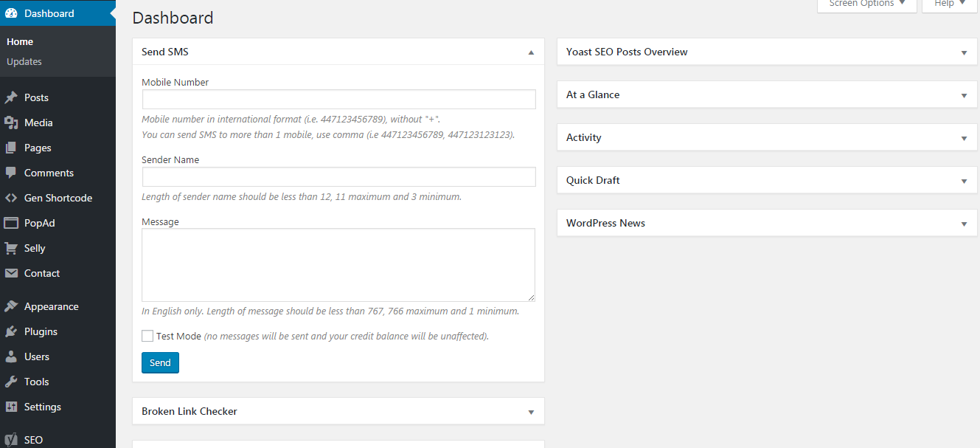This screenshot has height=448, width=980.
Task: Click the Comments speech bubble icon
Action: pyautogui.click(x=11, y=173)
